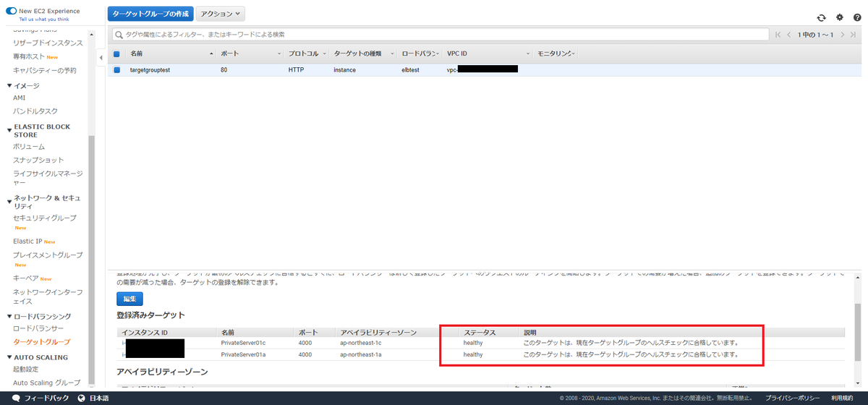
Task: Sort by the モニタリング column header
Action: point(555,54)
